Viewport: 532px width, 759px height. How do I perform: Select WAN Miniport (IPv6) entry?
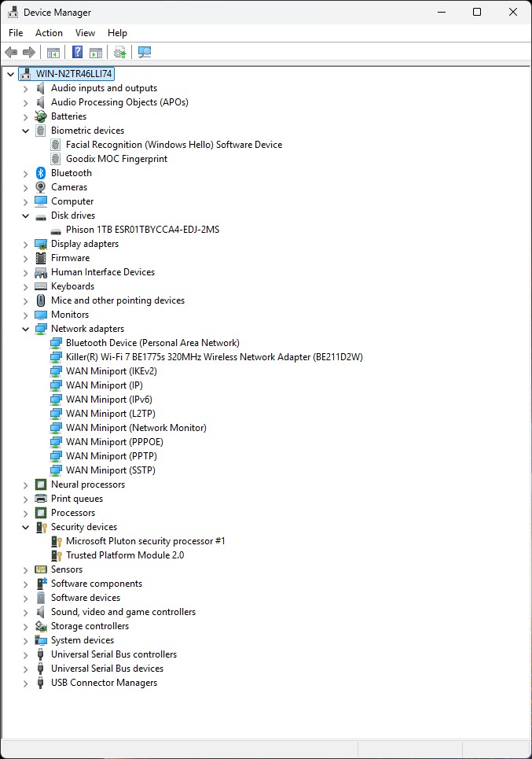pyautogui.click(x=109, y=400)
